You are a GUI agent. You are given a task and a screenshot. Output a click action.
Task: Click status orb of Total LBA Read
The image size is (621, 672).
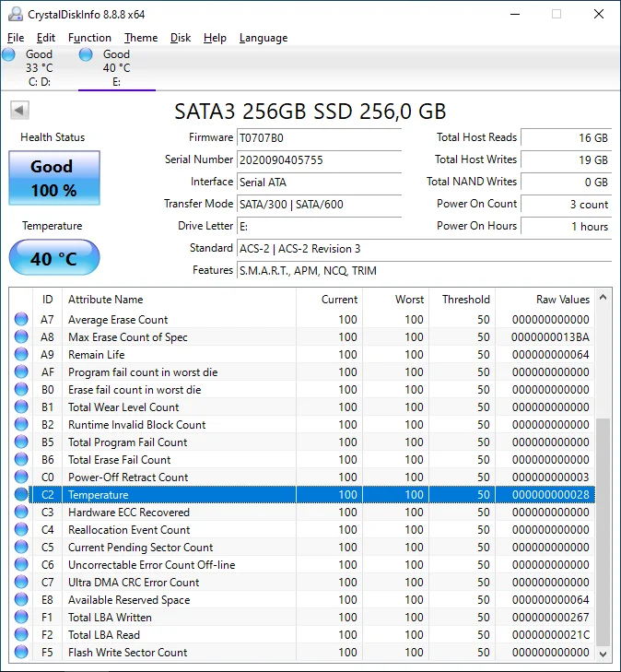click(21, 635)
